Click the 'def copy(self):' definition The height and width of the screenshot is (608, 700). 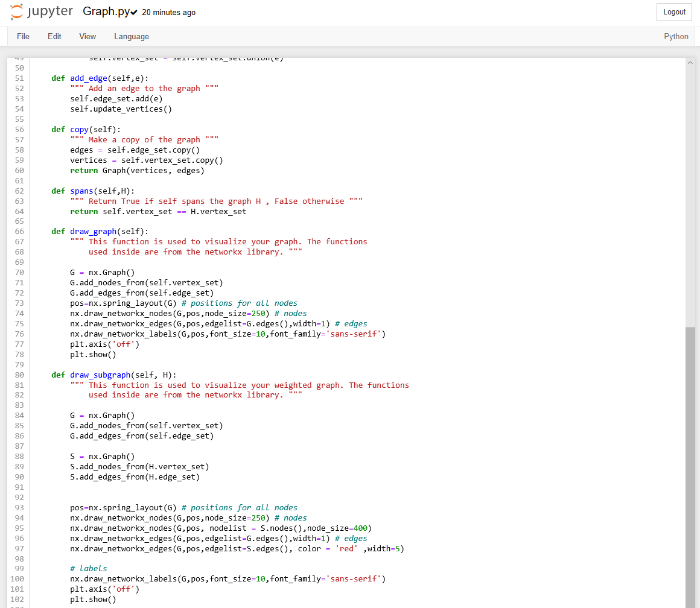(86, 129)
